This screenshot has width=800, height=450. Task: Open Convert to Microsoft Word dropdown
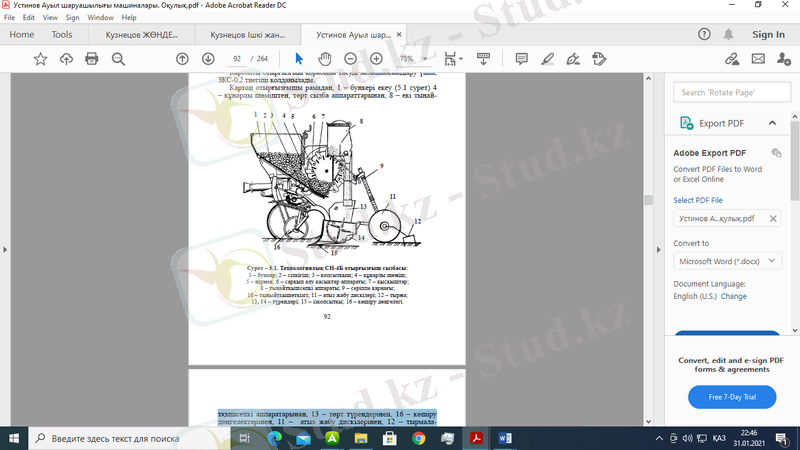727,261
